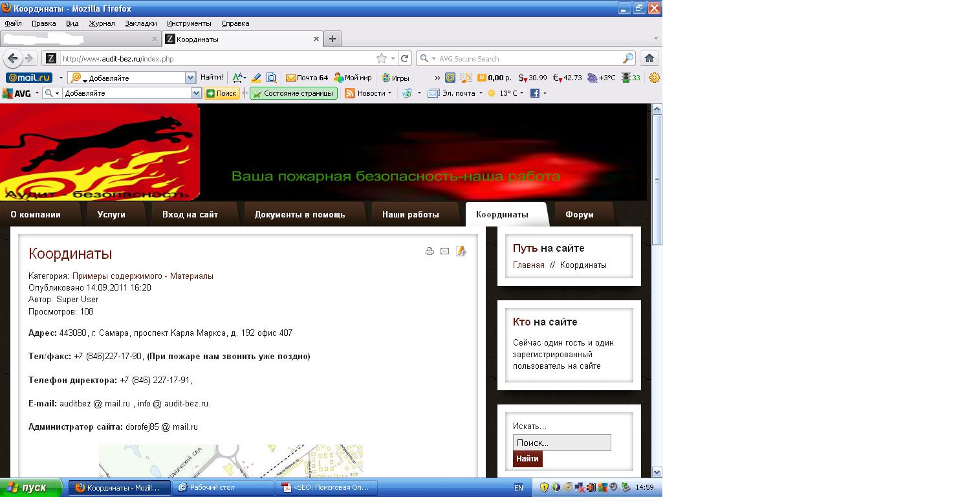Screen dimensions: 980x497
Task: Open Почта 64 mail from the Mail.ru toolbar
Action: click(304, 77)
